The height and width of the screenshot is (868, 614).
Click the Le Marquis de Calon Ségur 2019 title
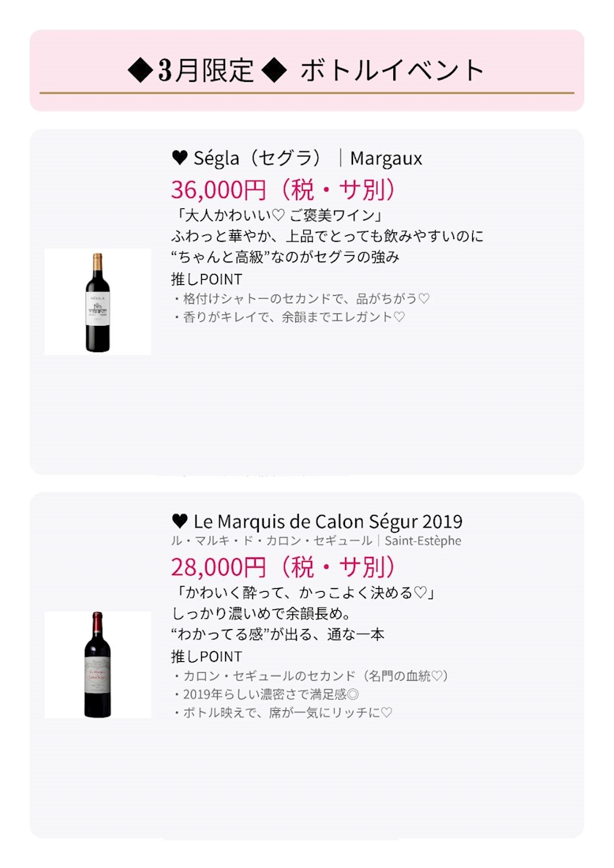(327, 522)
